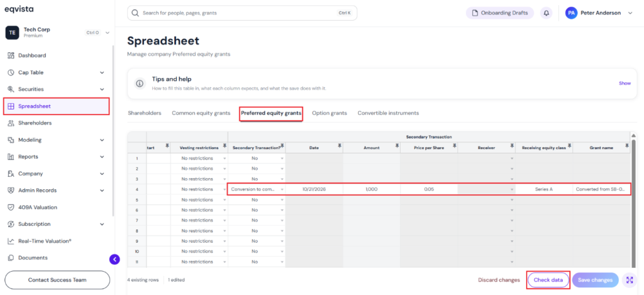Click the Tips and help info icon

[140, 84]
